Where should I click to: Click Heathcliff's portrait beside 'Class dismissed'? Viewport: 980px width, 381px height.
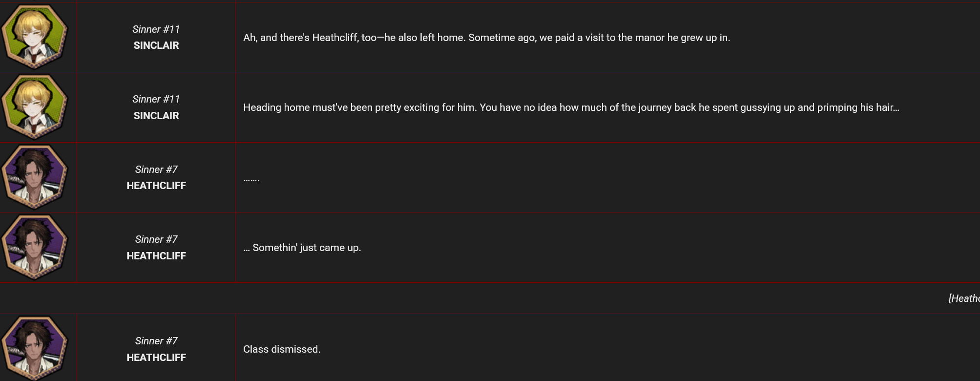tap(35, 348)
